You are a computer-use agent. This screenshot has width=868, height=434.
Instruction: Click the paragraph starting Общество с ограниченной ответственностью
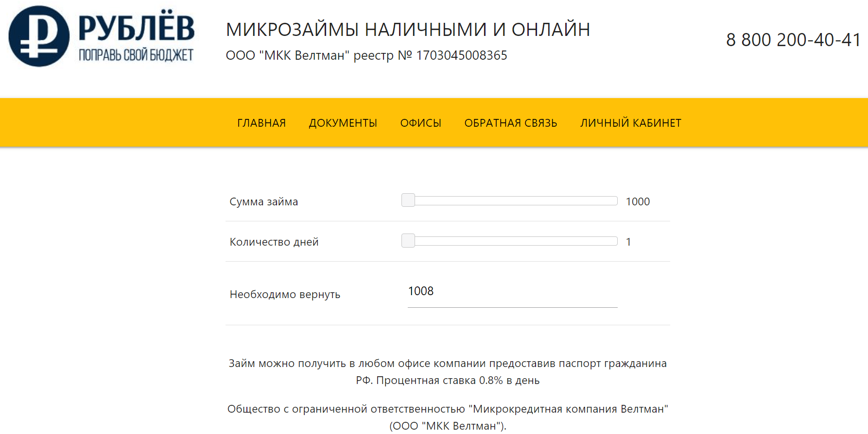point(448,417)
